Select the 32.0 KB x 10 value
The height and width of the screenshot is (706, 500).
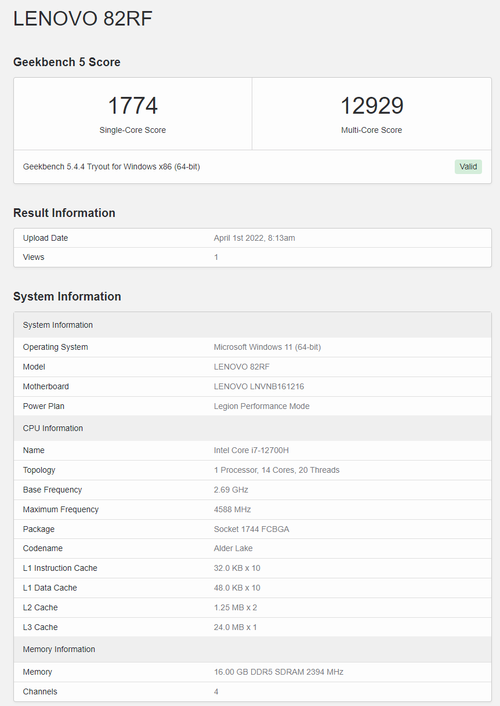point(237,568)
